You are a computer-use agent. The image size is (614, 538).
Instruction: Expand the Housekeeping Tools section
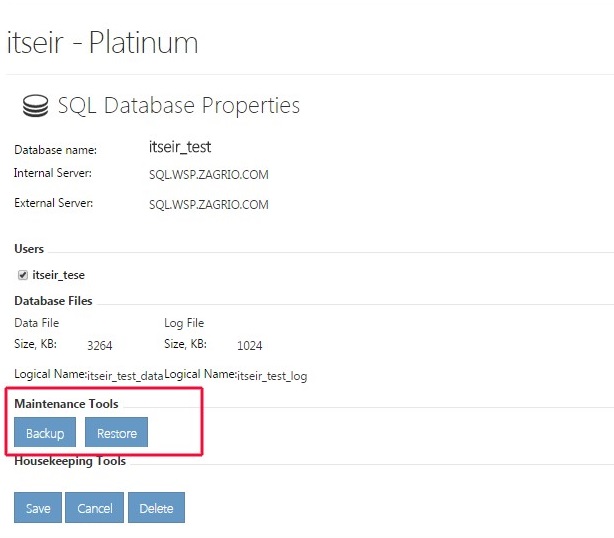[x=70, y=461]
